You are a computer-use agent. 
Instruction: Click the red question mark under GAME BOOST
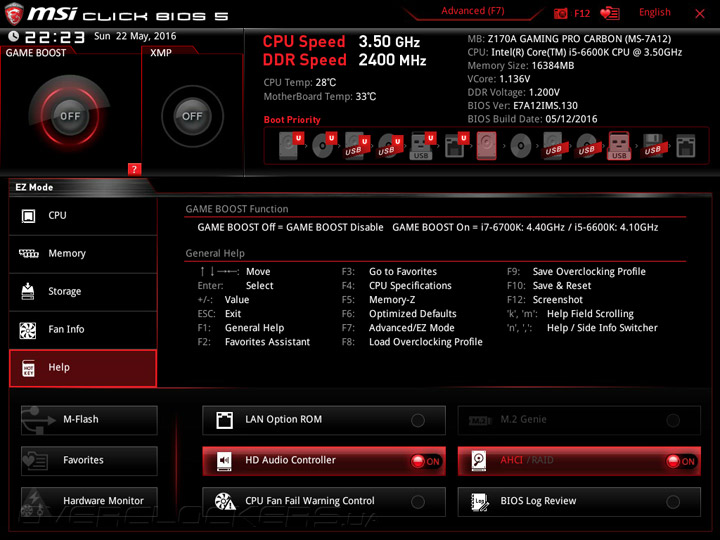pos(134,169)
